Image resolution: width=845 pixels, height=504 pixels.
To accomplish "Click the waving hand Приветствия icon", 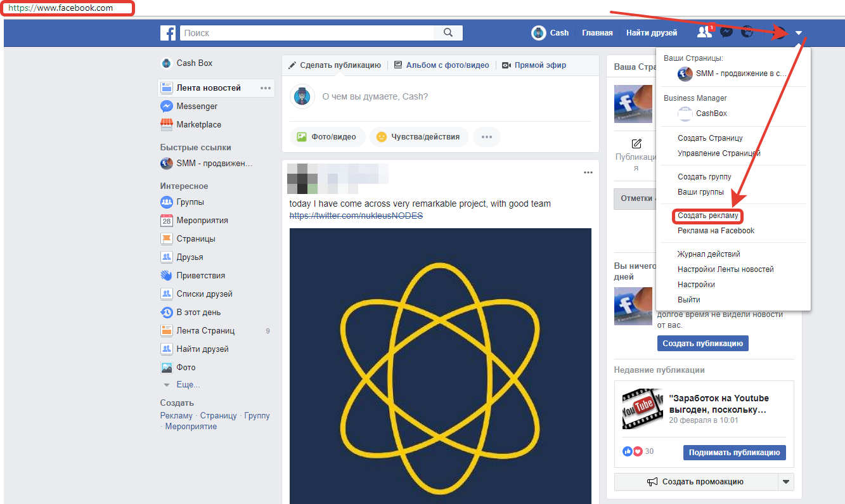I will tap(167, 276).
